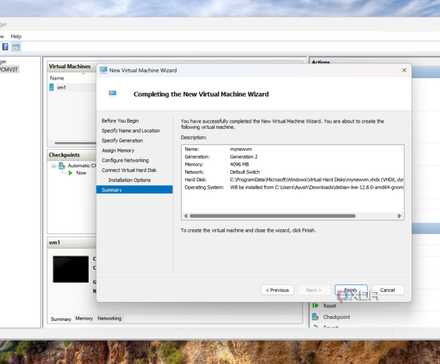Viewport: 440px width, 364px height.
Task: Go to Assign Memory wizard step
Action: tap(118, 150)
